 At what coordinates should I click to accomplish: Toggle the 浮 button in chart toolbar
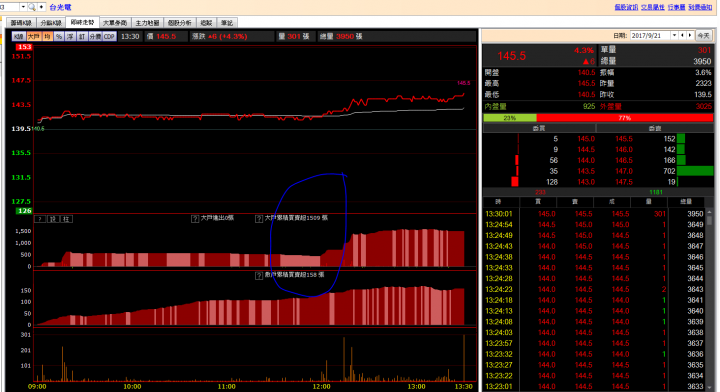pyautogui.click(x=70, y=36)
